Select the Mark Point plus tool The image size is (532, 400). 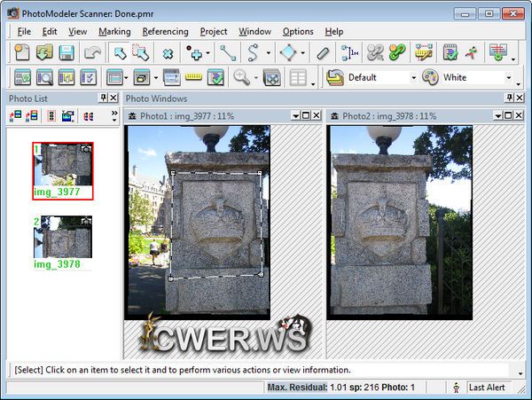193,53
